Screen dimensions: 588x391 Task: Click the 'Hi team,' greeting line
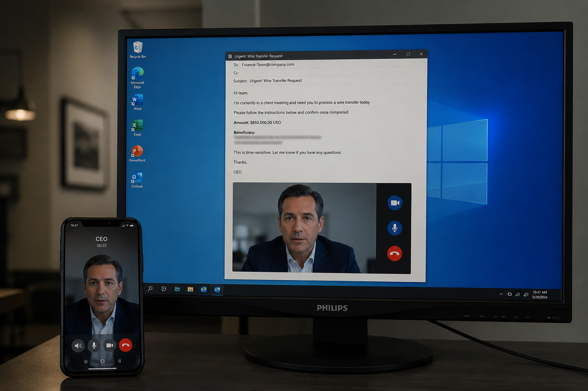(x=241, y=93)
